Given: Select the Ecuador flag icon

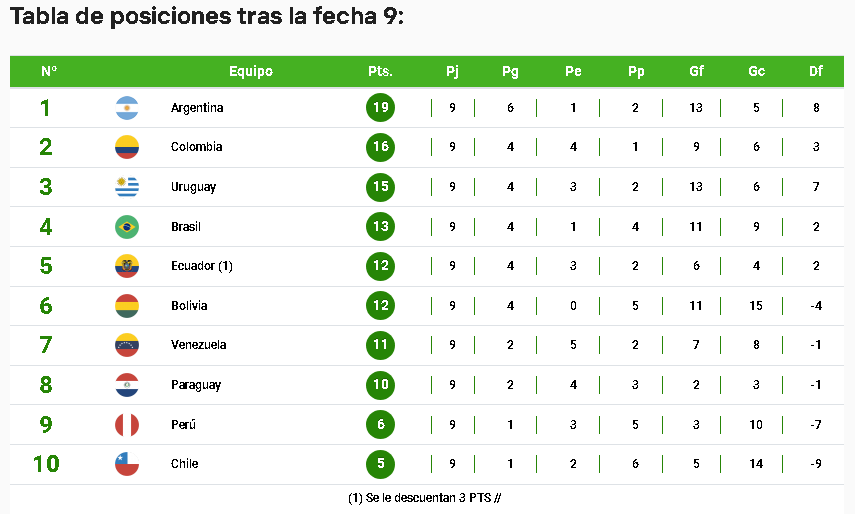Looking at the screenshot, I should (x=127, y=266).
